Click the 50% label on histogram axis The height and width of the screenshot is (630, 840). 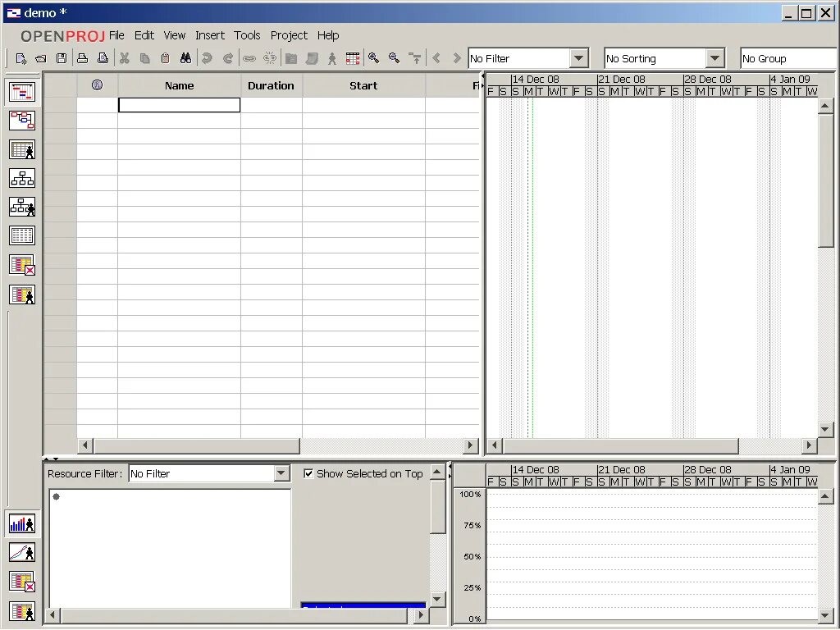click(x=472, y=557)
